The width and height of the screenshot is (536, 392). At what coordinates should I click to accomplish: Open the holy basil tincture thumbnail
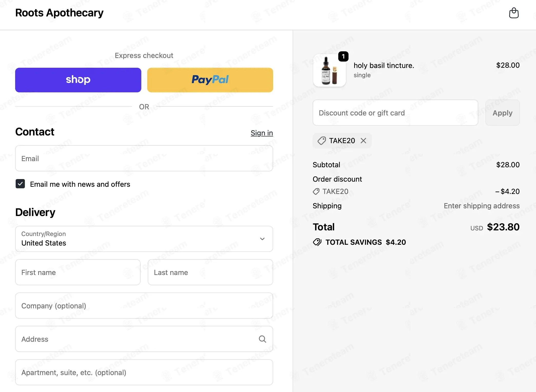click(330, 70)
